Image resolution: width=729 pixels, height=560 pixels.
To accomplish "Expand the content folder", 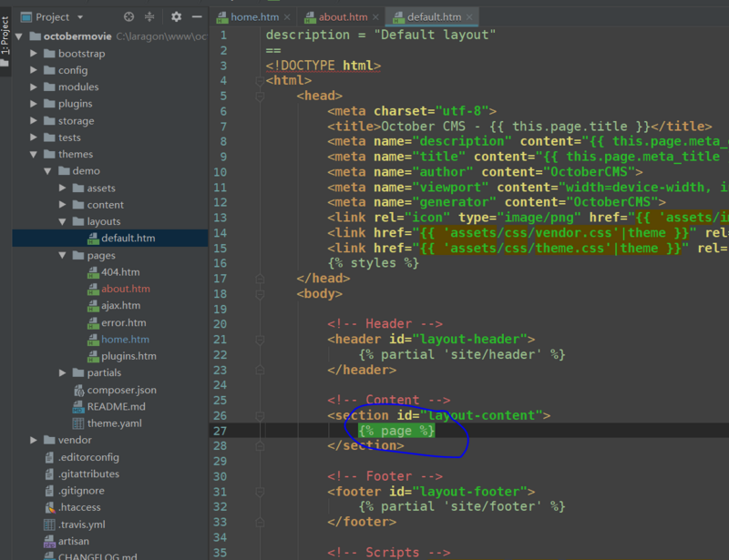I will click(x=62, y=205).
